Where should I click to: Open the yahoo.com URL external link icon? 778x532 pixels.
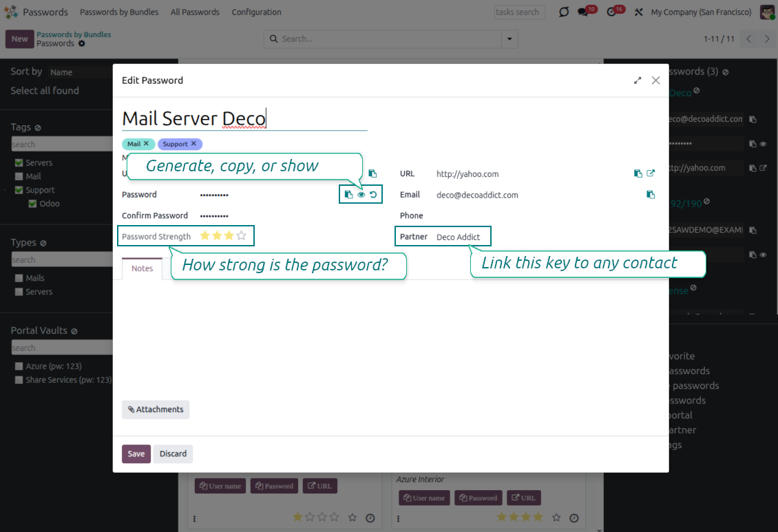tap(651, 173)
